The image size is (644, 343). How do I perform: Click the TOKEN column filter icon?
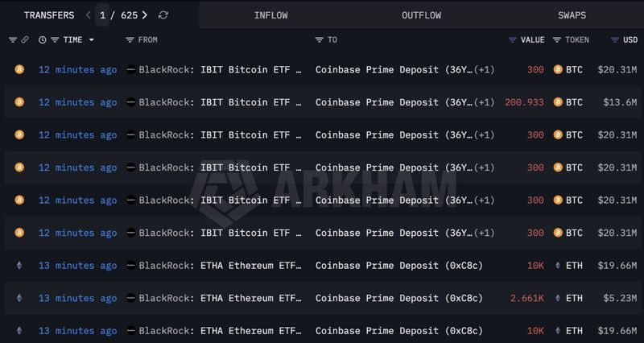[557, 40]
